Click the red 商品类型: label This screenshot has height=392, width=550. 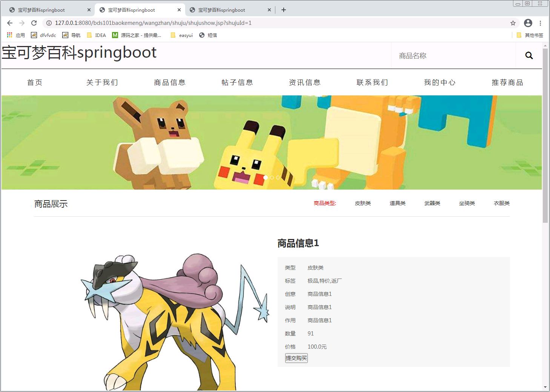pos(325,203)
